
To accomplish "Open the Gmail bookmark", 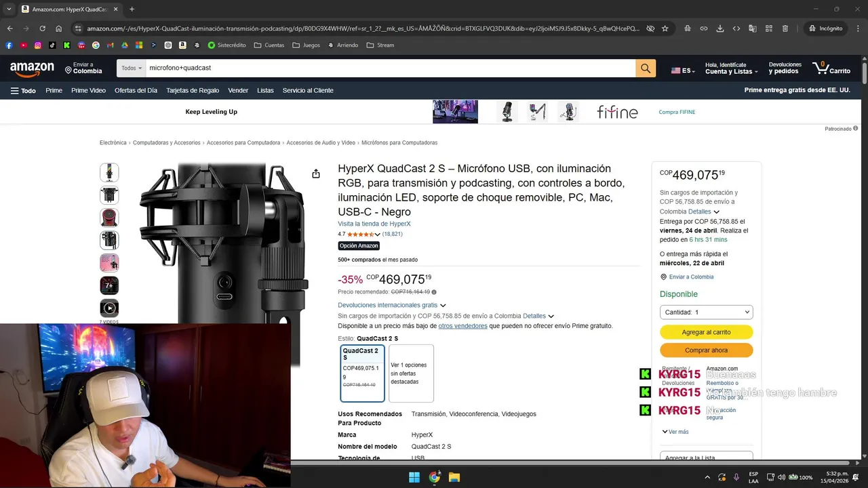I will [x=111, y=45].
